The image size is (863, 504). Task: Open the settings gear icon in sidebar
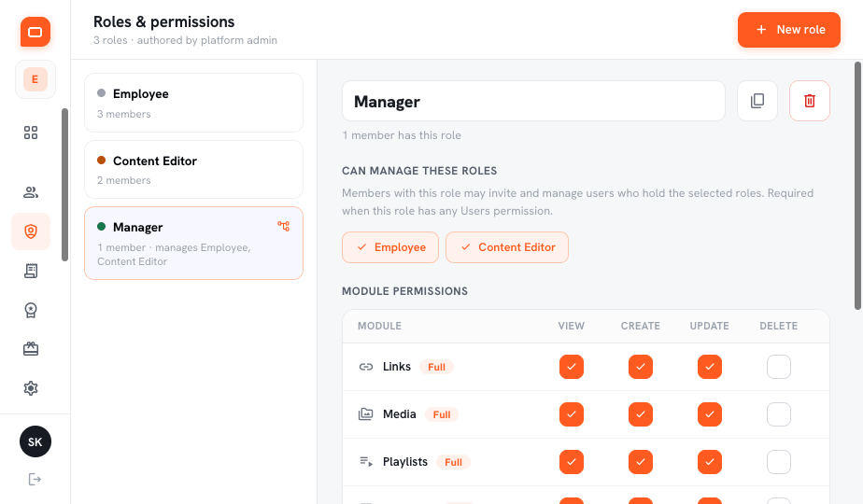tap(31, 388)
